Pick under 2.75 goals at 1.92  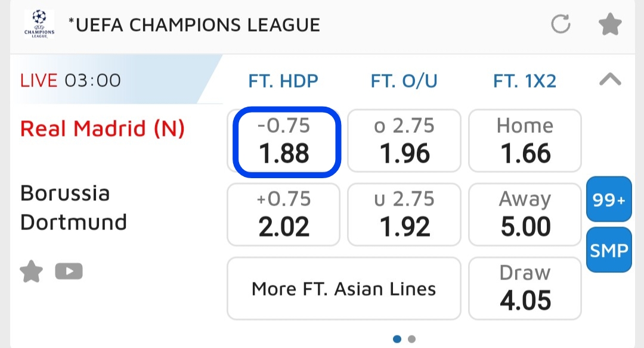404,214
